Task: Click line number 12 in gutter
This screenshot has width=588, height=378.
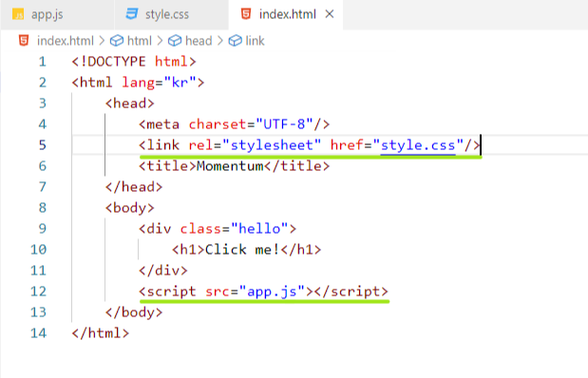Action: (x=38, y=292)
